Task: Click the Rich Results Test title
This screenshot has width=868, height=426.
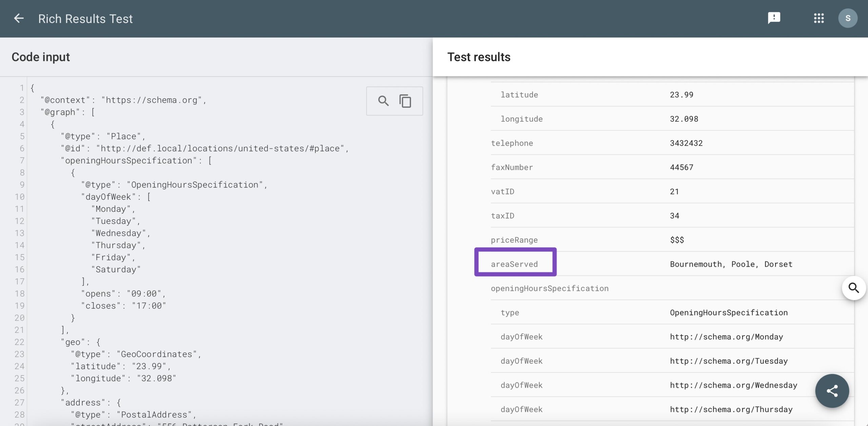Action: click(x=85, y=19)
